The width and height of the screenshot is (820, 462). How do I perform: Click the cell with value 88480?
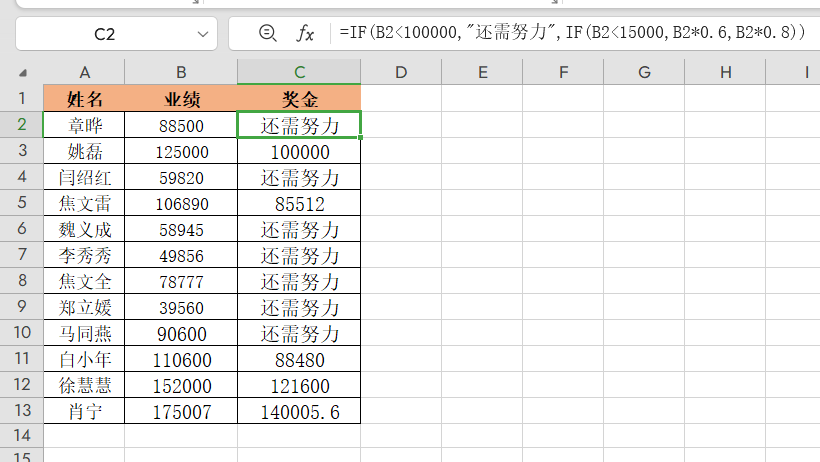[299, 359]
